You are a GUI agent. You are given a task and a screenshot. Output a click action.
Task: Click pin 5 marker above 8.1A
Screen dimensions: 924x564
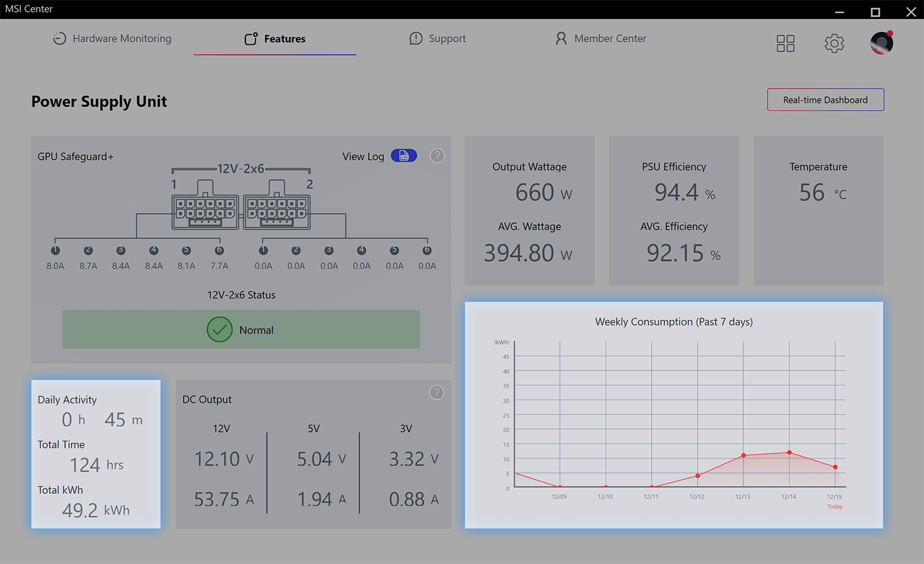tap(187, 250)
